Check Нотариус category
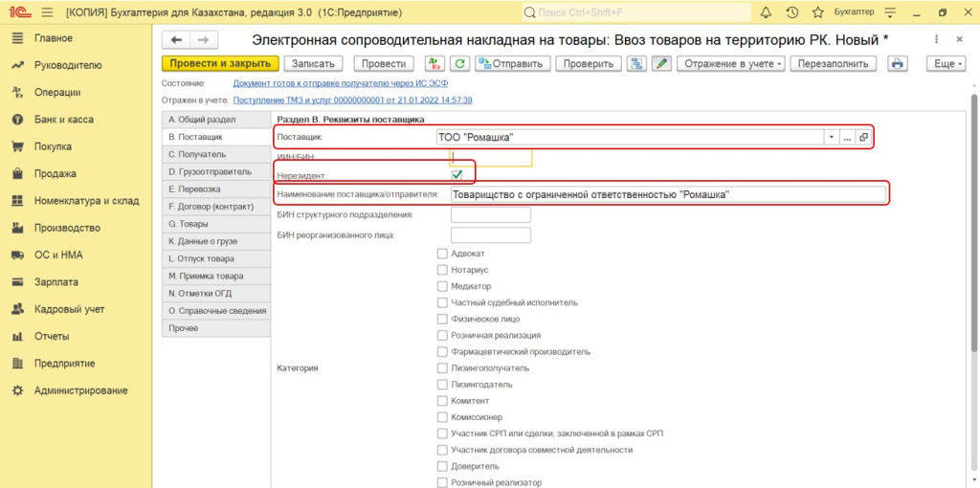Screen dimensions: 980x488 tap(442, 270)
